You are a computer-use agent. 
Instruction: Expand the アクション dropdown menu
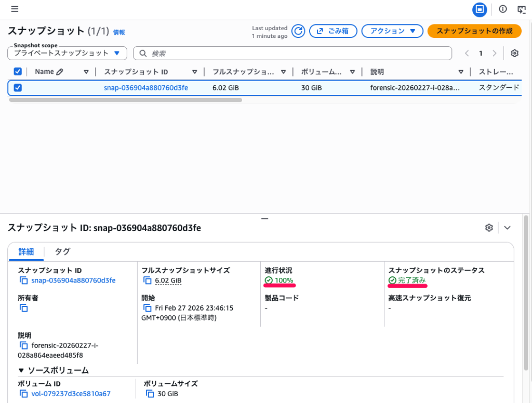tap(392, 31)
